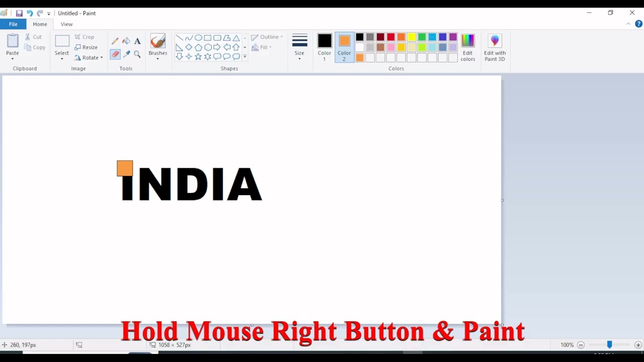644x362 pixels.
Task: Click the Copy button
Action: click(35, 47)
